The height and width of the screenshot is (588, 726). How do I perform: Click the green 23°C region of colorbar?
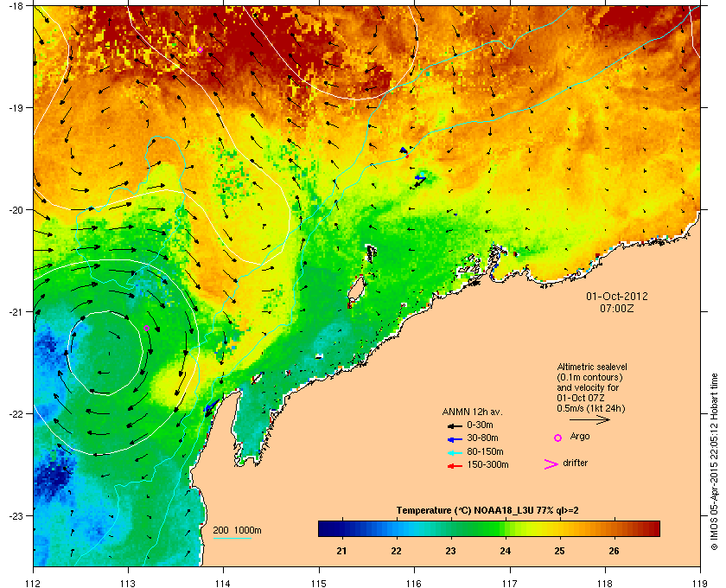pos(451,528)
